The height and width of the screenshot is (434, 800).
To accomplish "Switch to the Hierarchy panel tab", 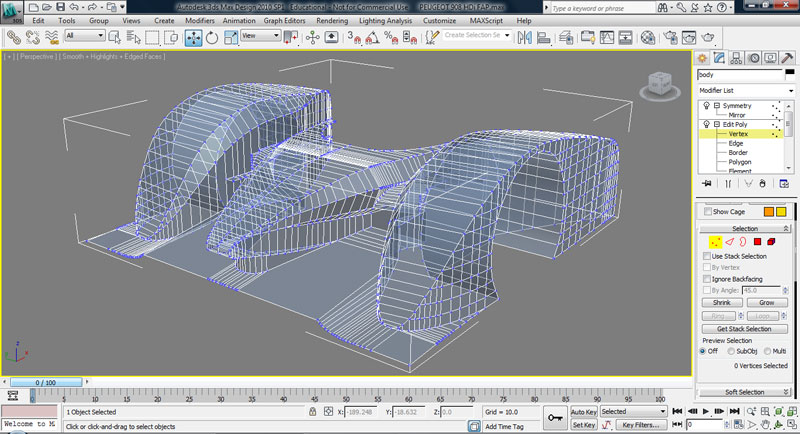I will coord(736,58).
